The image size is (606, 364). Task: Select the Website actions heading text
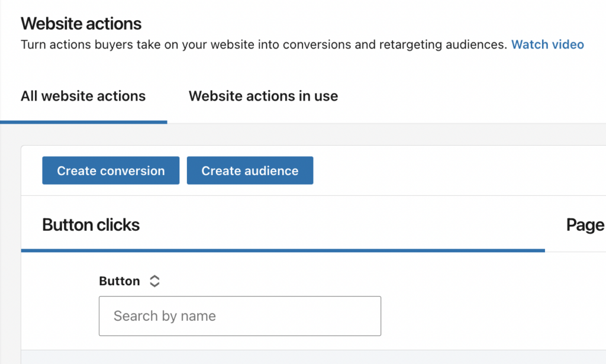click(x=81, y=24)
